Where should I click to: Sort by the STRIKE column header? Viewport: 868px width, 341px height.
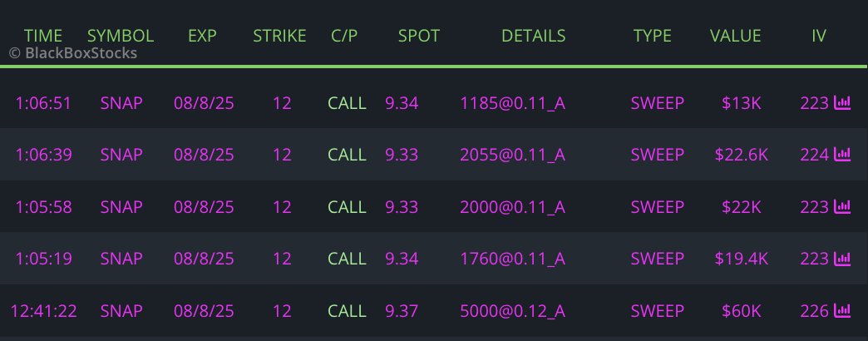279,36
